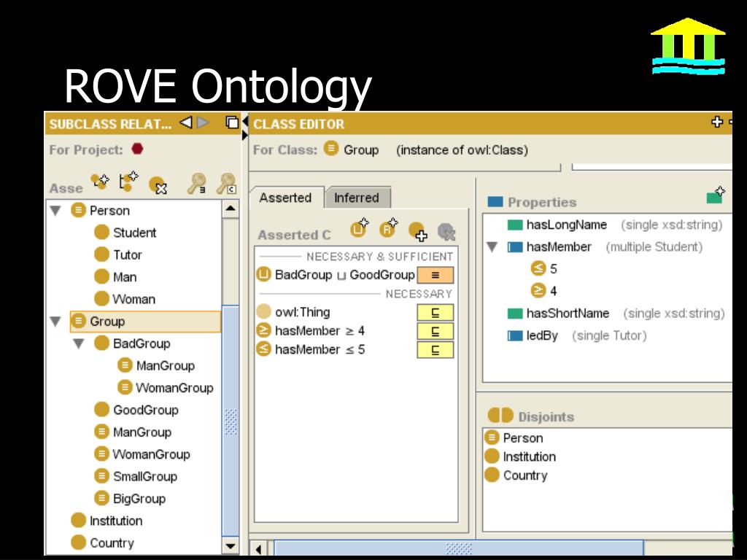This screenshot has height=560, width=747.
Task: Select the BadGroup ⊔ GoodGroup condition row
Action: 336,275
